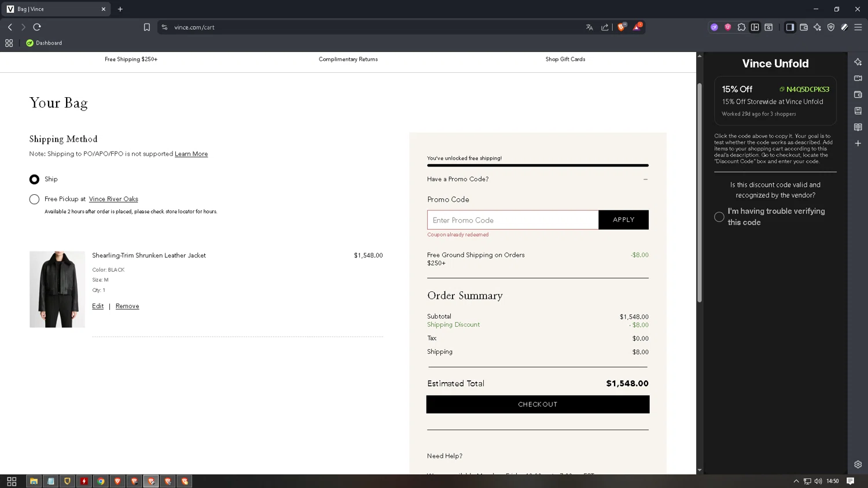Focus the Enter Promo Code field
Screen dimensions: 868x488
tap(513, 220)
